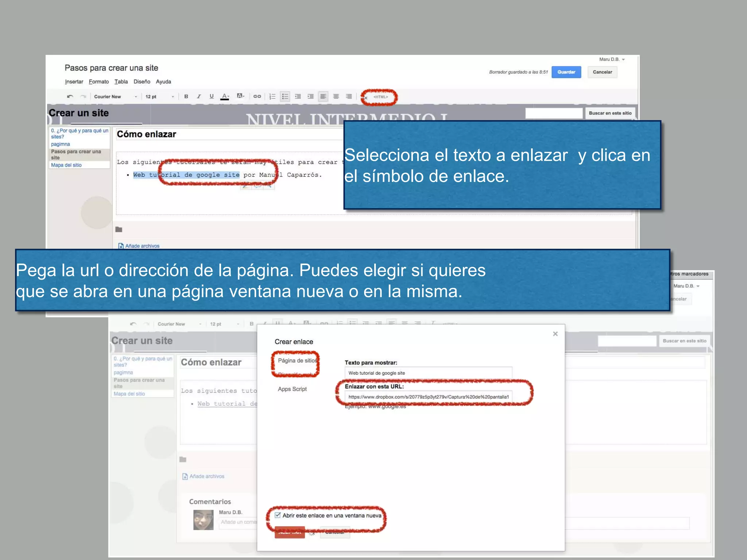Viewport: 747px width, 560px height.
Task: Toggle italic formatting in the top toolbar
Action: (199, 97)
